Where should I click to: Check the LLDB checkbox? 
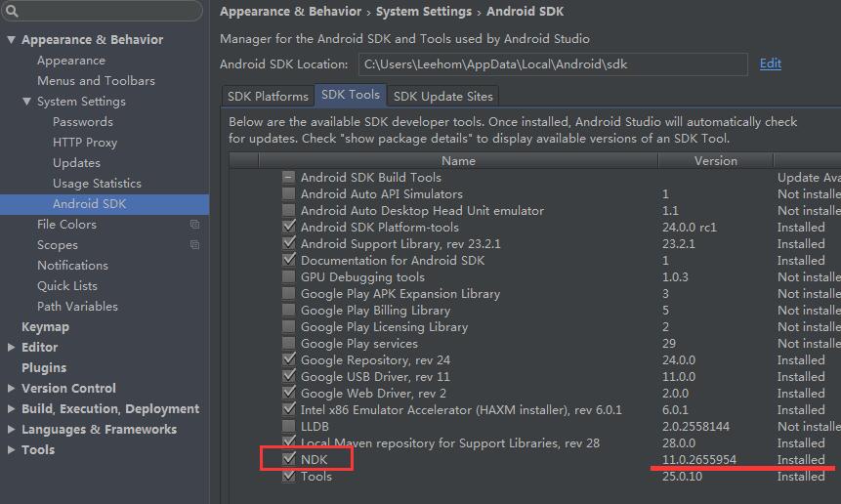288,426
